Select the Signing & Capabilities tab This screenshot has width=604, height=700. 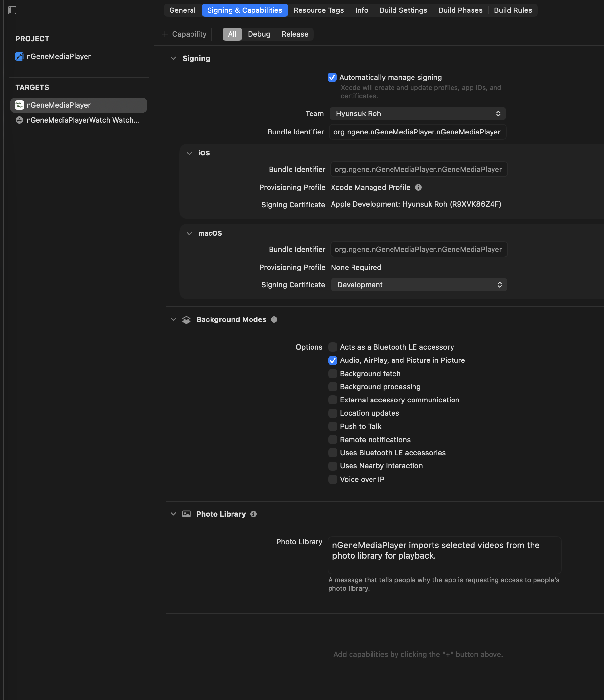tap(245, 10)
